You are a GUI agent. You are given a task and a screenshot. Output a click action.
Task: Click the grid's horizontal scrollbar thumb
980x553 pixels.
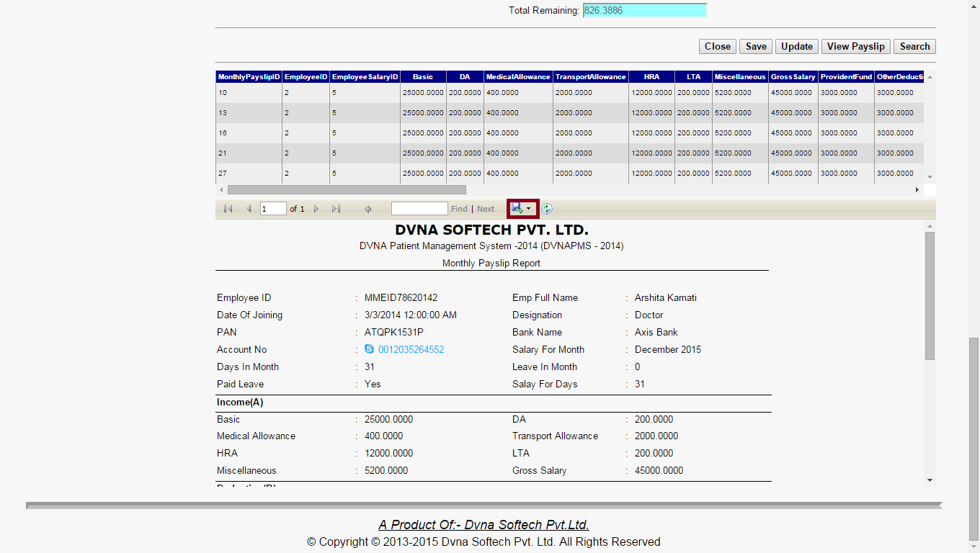click(347, 189)
